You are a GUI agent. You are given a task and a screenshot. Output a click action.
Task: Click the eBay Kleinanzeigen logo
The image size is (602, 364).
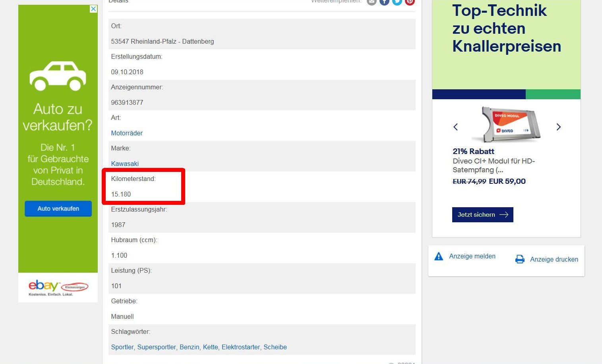58,287
